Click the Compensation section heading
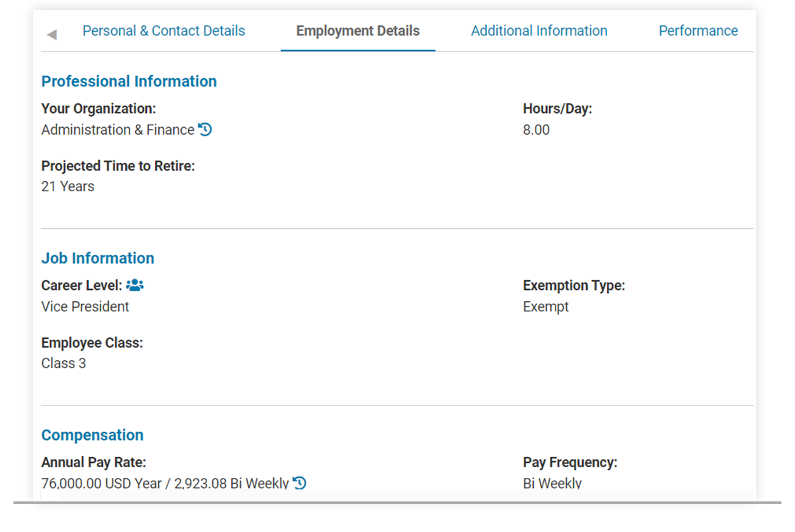The height and width of the screenshot is (532, 795). pyautogui.click(x=92, y=435)
